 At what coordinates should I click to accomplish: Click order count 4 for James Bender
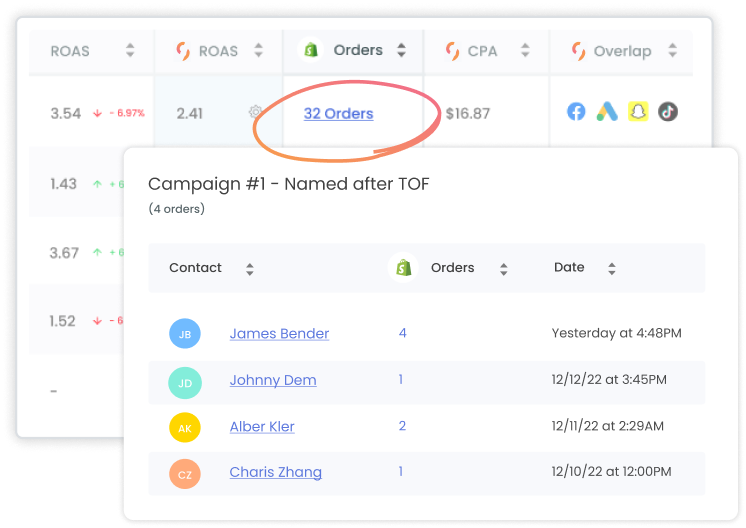coord(402,333)
